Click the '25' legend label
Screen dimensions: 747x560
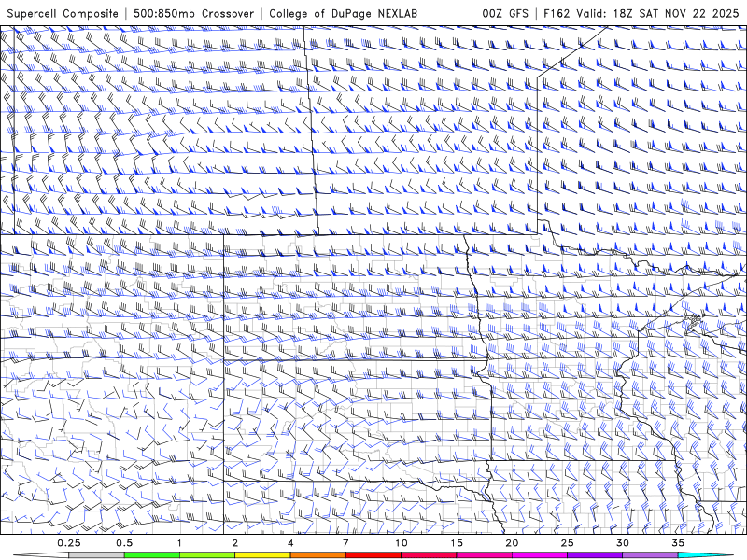click(567, 543)
